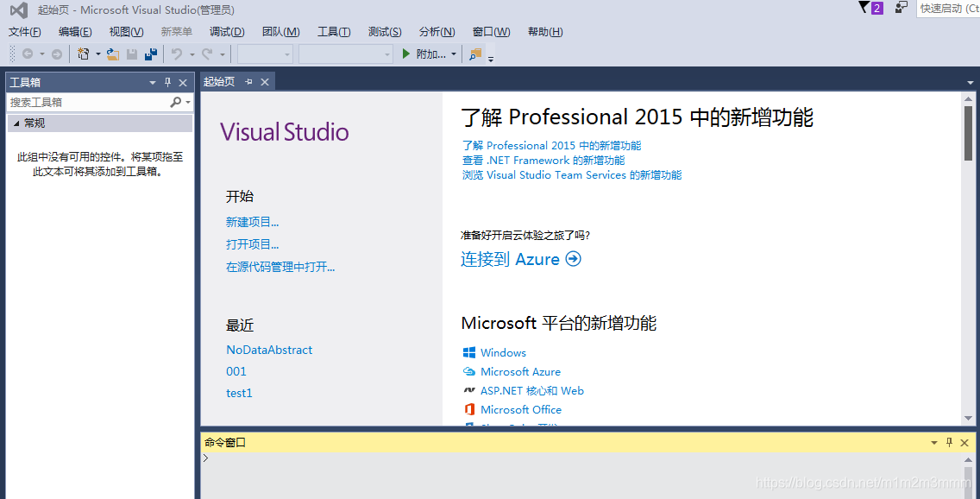Toggle auto-hide pin on 命令窗口 panel
This screenshot has width=980, height=499.
(949, 443)
